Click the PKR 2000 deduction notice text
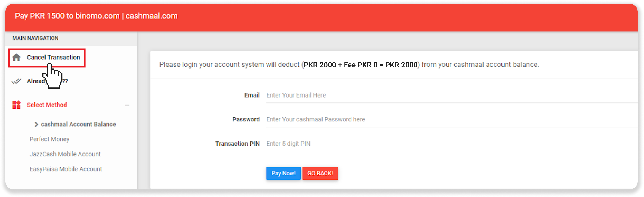644x197 pixels. [x=349, y=65]
